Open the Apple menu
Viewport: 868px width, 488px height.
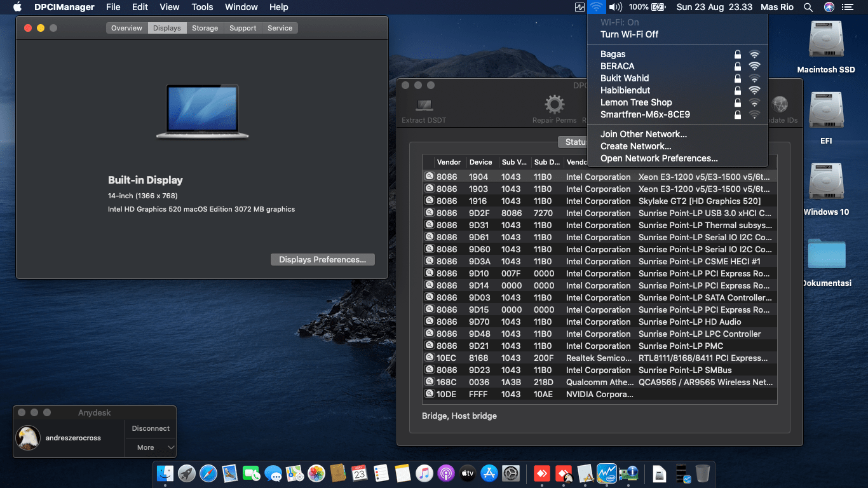(x=17, y=7)
